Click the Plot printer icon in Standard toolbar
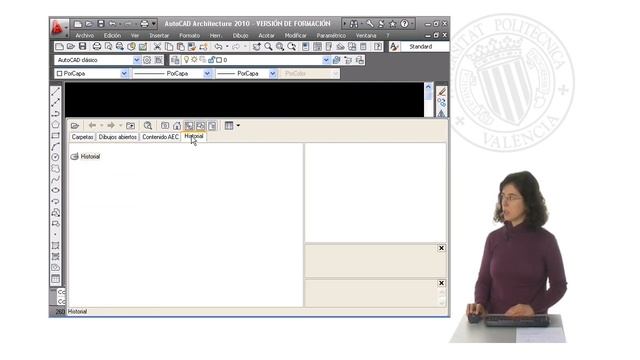The height and width of the screenshot is (360, 640). pos(97,47)
